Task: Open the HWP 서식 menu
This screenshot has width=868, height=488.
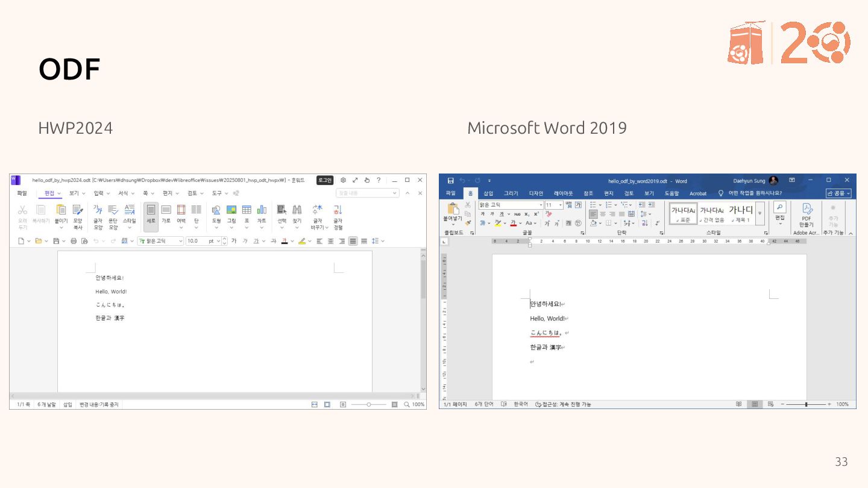Action: [x=126, y=193]
